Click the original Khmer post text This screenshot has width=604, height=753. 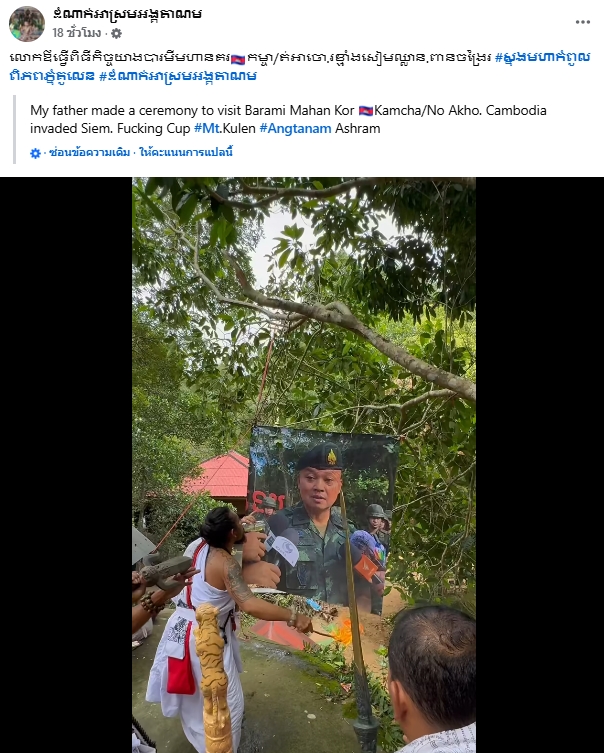pos(300,66)
